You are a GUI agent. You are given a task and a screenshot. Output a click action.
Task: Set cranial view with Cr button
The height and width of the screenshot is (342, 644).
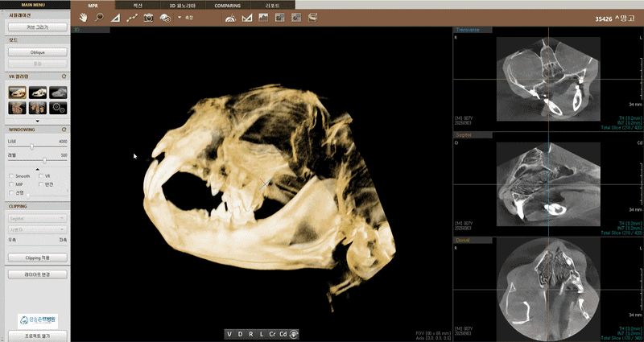(272, 334)
